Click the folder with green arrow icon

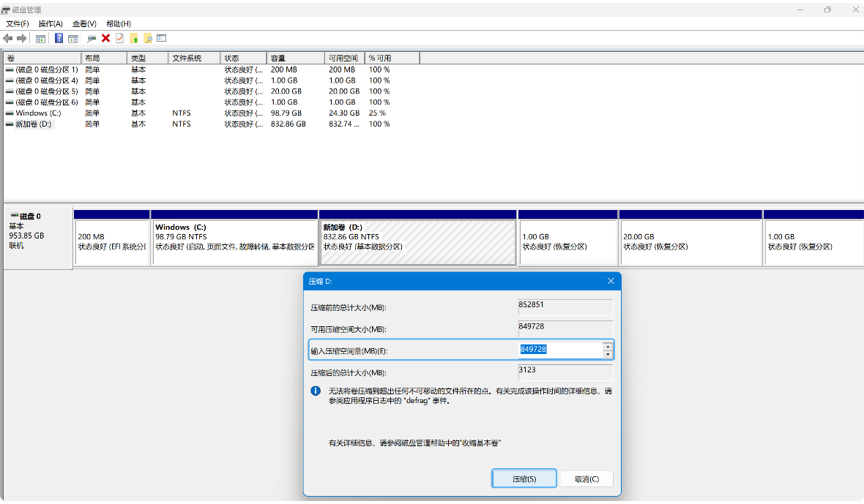tap(134, 38)
